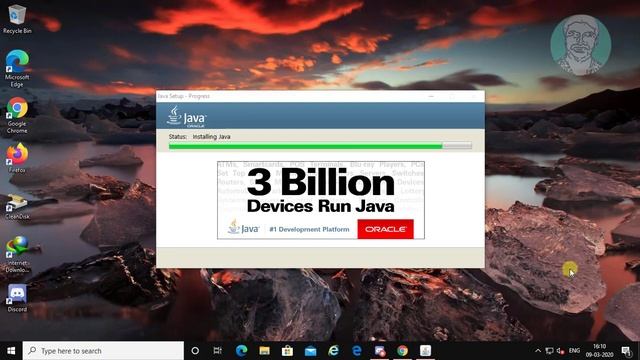Switch to Java installer taskbar icon
The width and height of the screenshot is (640, 360).
tap(425, 351)
